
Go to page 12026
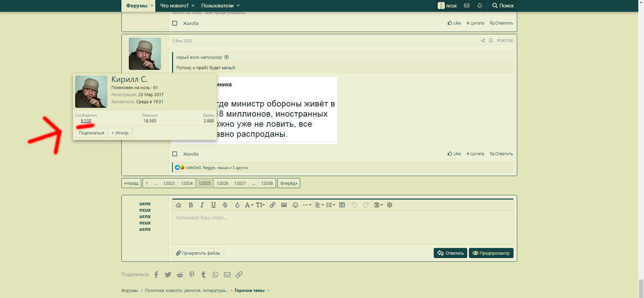coord(222,183)
